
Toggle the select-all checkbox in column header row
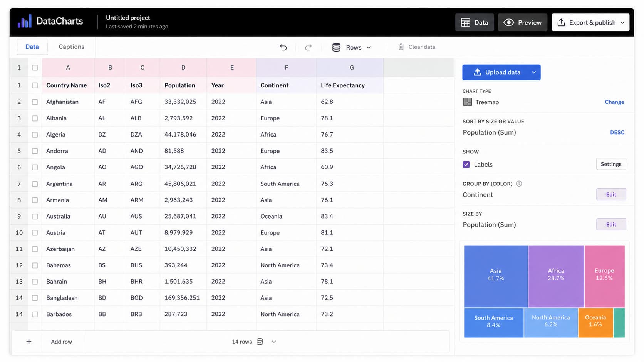click(x=35, y=68)
